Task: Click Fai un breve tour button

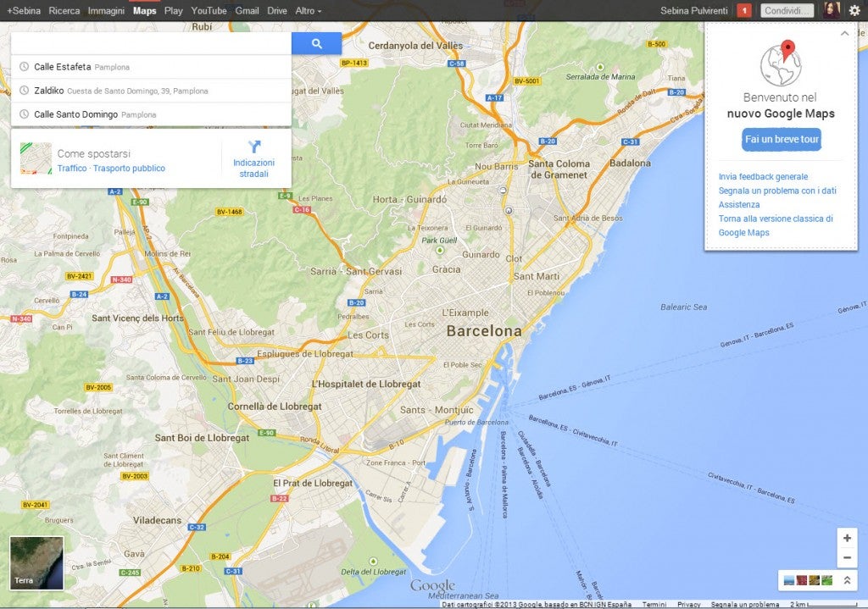Action: [x=781, y=140]
